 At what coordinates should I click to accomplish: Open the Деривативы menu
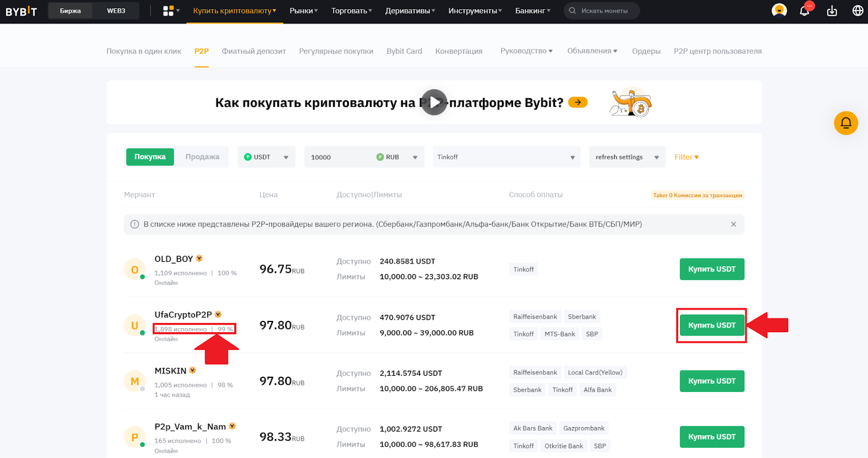tap(410, 11)
